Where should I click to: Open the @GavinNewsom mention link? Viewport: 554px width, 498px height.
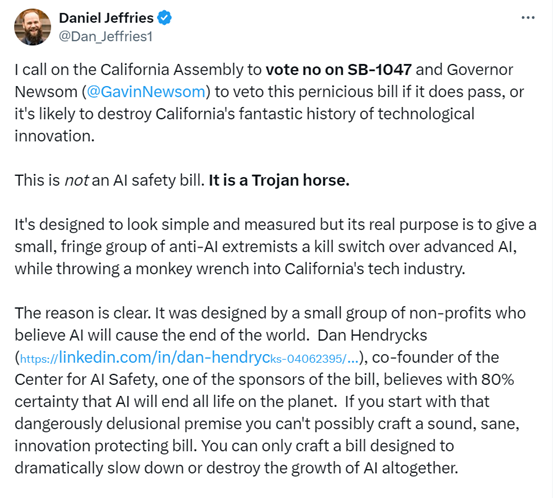[x=146, y=92]
